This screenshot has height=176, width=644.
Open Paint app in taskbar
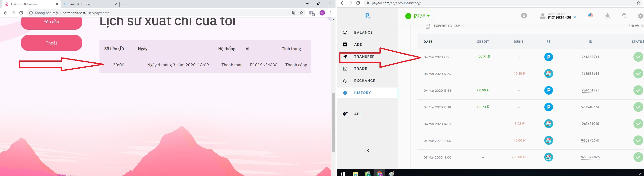click(392, 174)
